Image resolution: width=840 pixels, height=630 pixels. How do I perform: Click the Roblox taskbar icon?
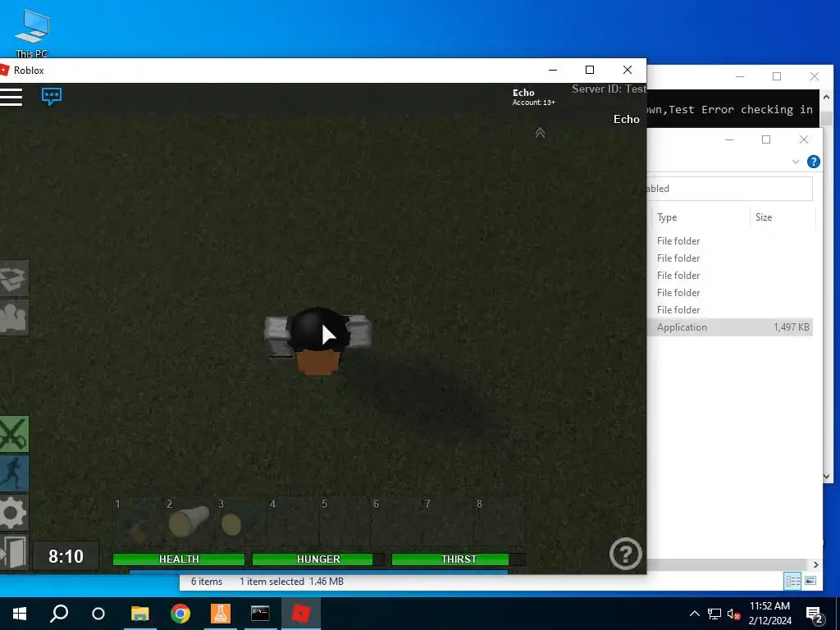(300, 614)
